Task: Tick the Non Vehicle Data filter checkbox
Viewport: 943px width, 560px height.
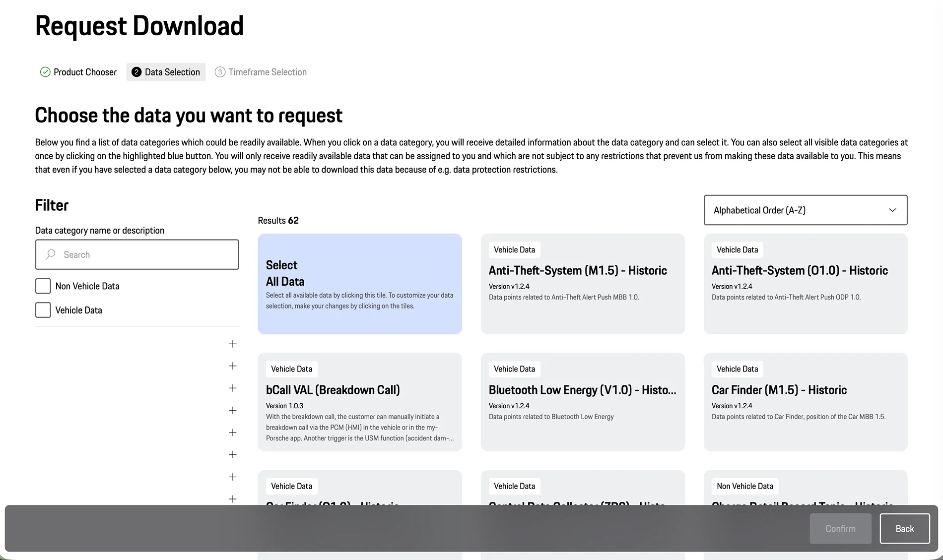Action: (43, 286)
